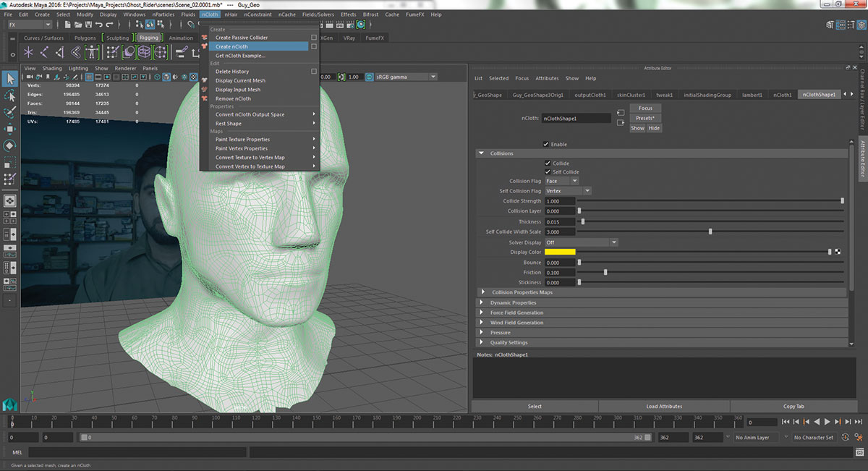868x471 pixels.
Task: Click the Create Locator shelf icon
Action: (x=29, y=52)
